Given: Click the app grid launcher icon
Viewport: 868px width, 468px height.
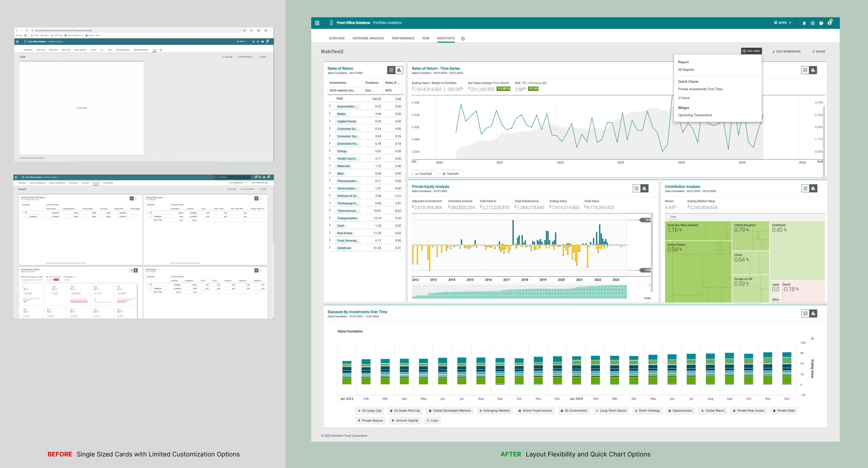Looking at the screenshot, I should tap(317, 23).
